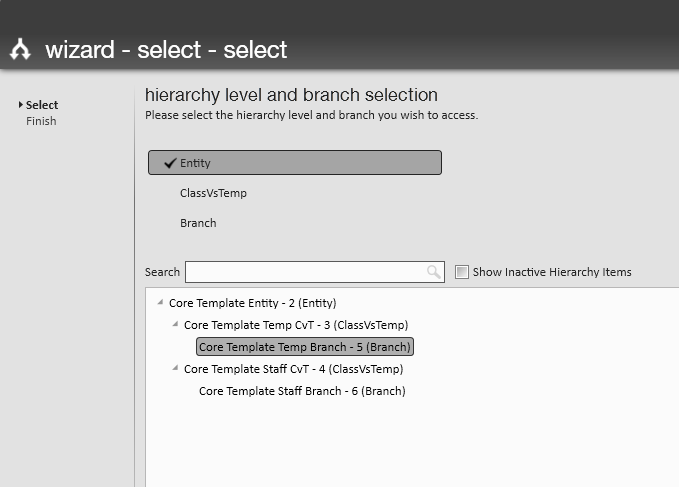This screenshot has width=679, height=487.
Task: Select Core Template Entity - 2 (Entity)
Action: [x=252, y=303]
